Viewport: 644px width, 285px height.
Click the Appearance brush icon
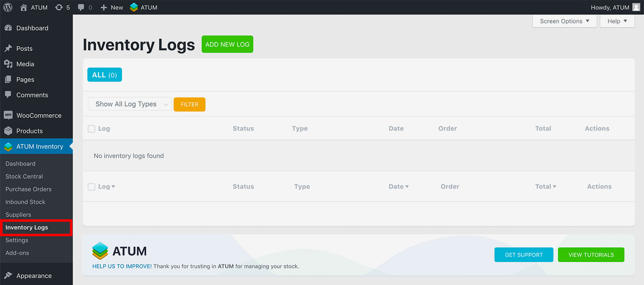8,276
